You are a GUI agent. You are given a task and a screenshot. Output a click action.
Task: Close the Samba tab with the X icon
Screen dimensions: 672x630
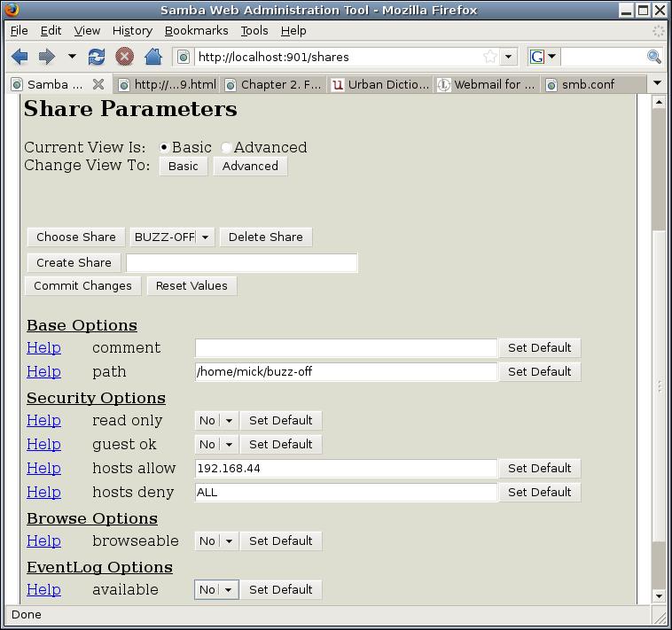pos(98,85)
